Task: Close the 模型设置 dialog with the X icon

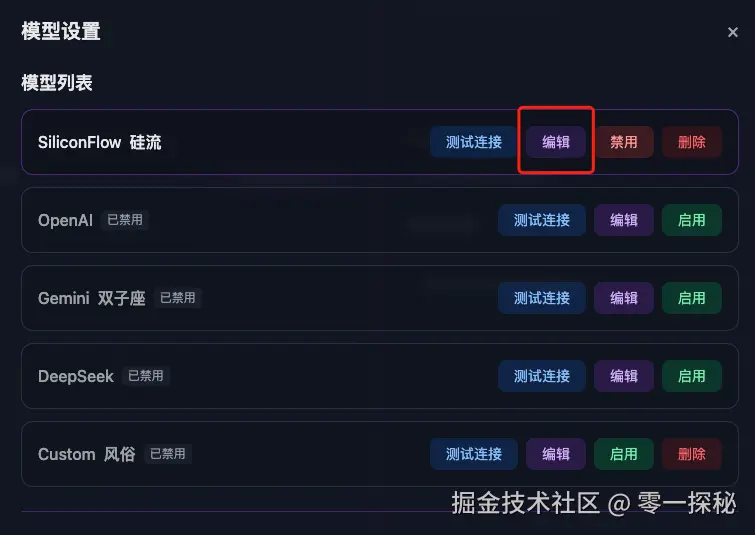Action: (x=732, y=32)
